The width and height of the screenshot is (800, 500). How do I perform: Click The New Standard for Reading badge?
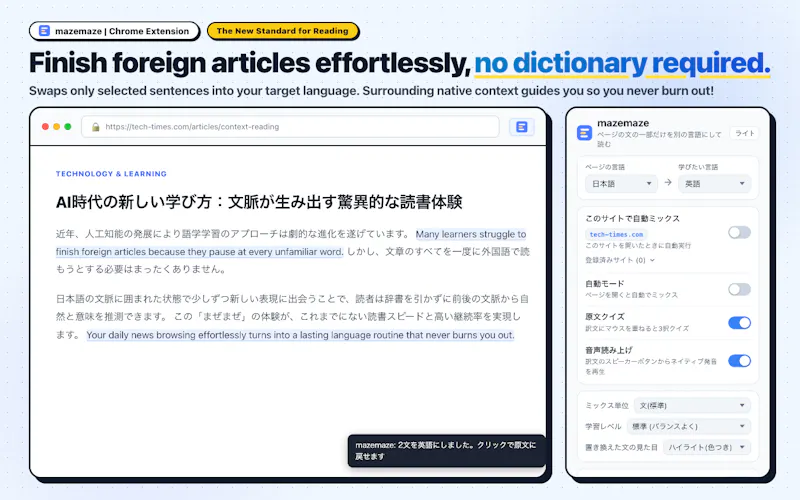click(x=283, y=31)
